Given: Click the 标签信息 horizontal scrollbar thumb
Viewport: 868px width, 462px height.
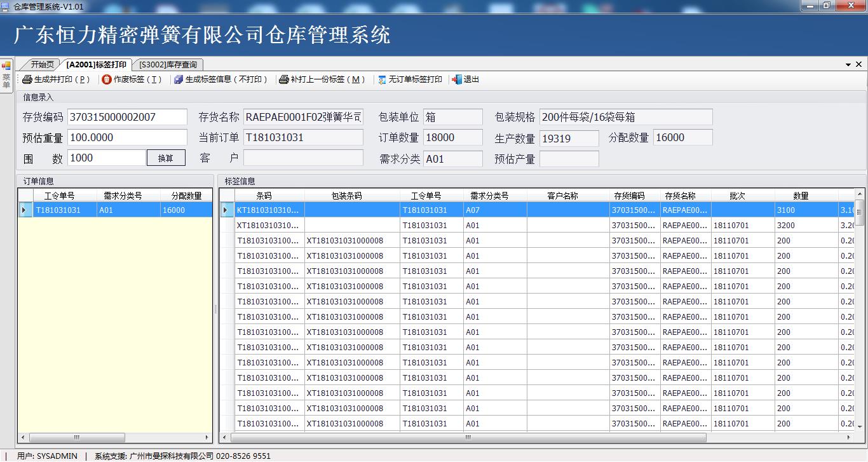Looking at the screenshot, I should (468, 437).
